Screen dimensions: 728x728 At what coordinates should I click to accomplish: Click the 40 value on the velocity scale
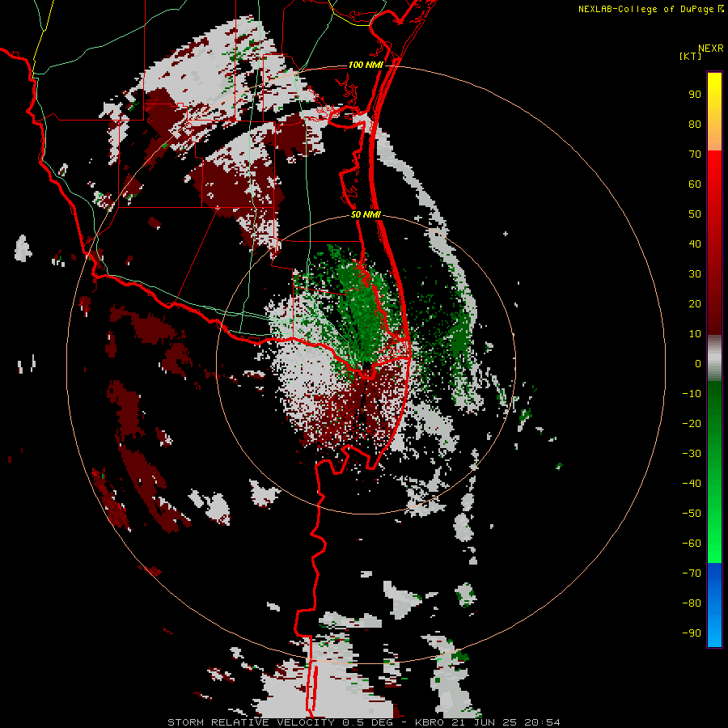(695, 244)
